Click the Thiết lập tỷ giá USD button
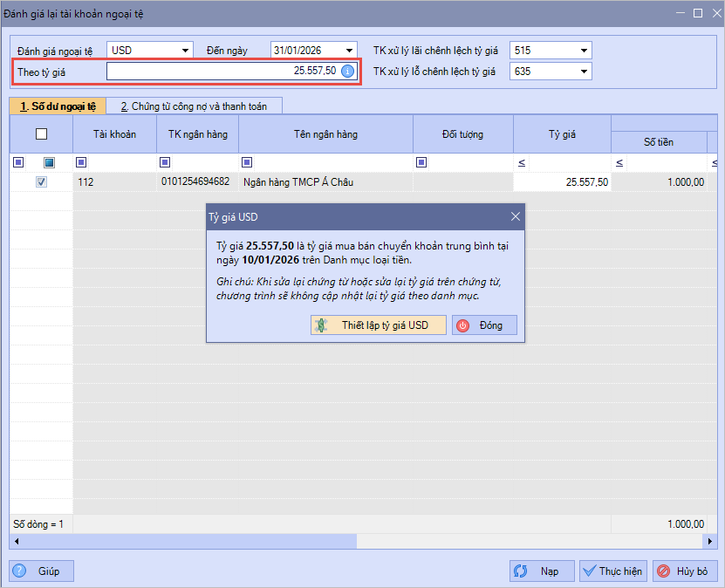Image resolution: width=725 pixels, height=588 pixels. pyautogui.click(x=378, y=325)
